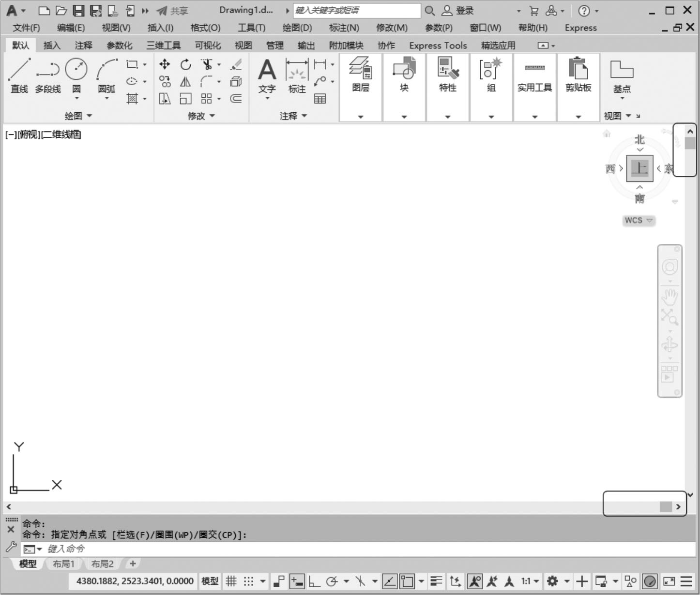Switch to the 参数化 ribbon tab

[x=120, y=45]
